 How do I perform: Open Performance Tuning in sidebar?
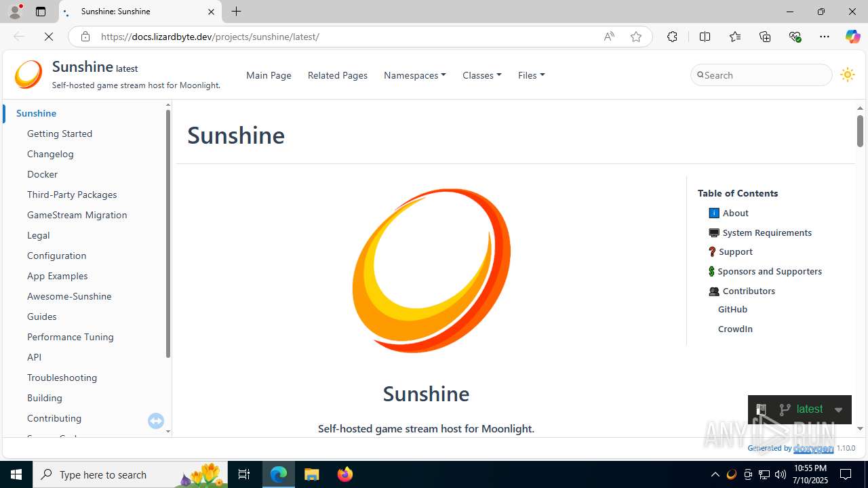[71, 337]
